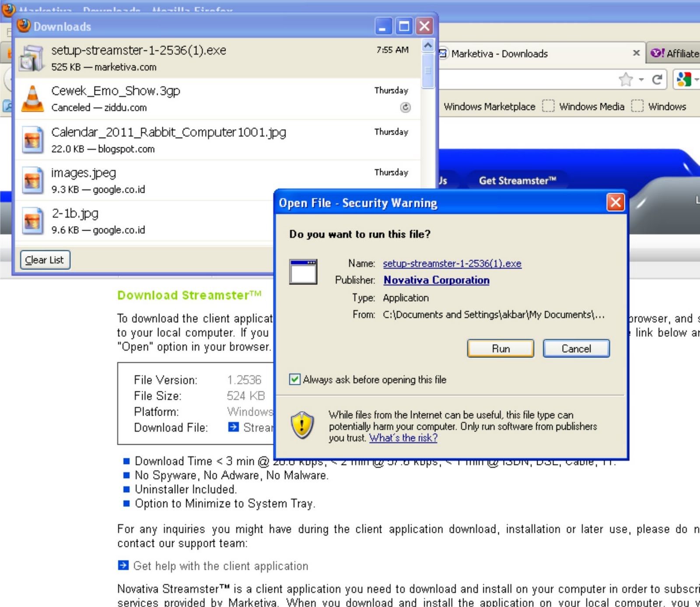Open the Windows Media bookmark
Image resolution: width=700 pixels, height=607 pixels.
click(591, 107)
